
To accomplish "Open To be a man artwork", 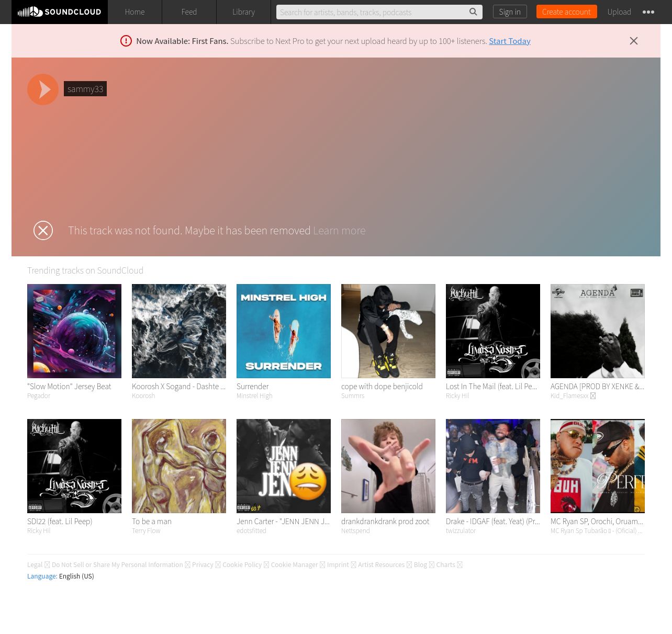I will [179, 466].
